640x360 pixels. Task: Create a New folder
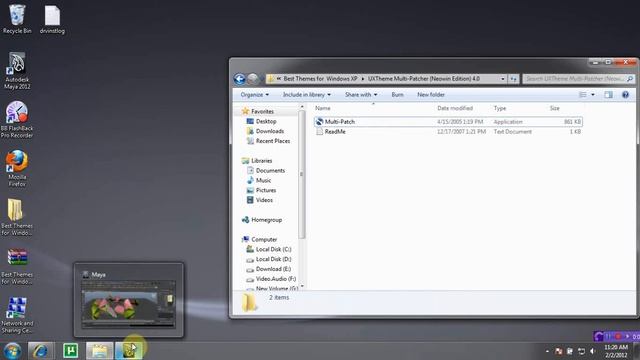click(x=431, y=95)
